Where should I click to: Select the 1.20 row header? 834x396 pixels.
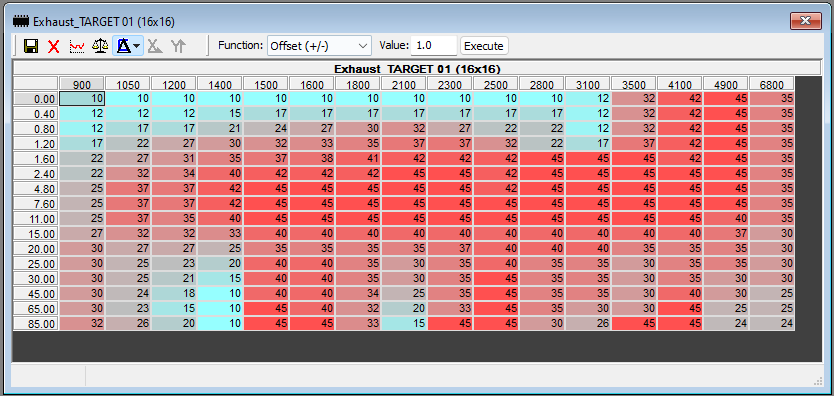coord(36,144)
